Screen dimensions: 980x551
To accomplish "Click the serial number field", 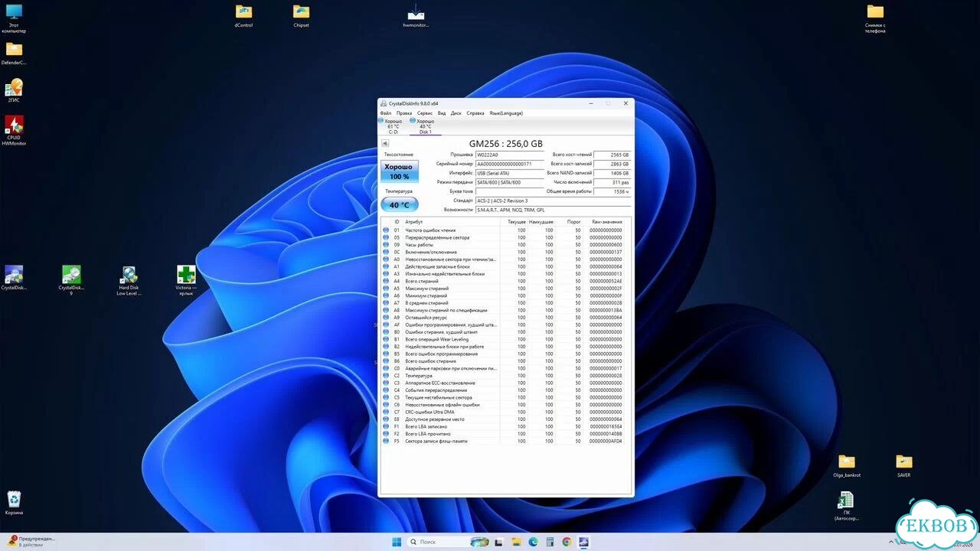I will tap(509, 164).
